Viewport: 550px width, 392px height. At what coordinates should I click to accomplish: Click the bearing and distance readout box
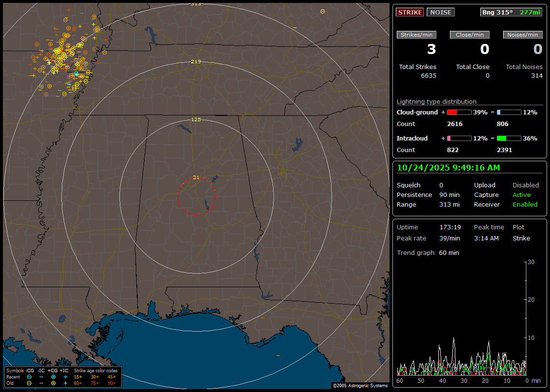(511, 12)
